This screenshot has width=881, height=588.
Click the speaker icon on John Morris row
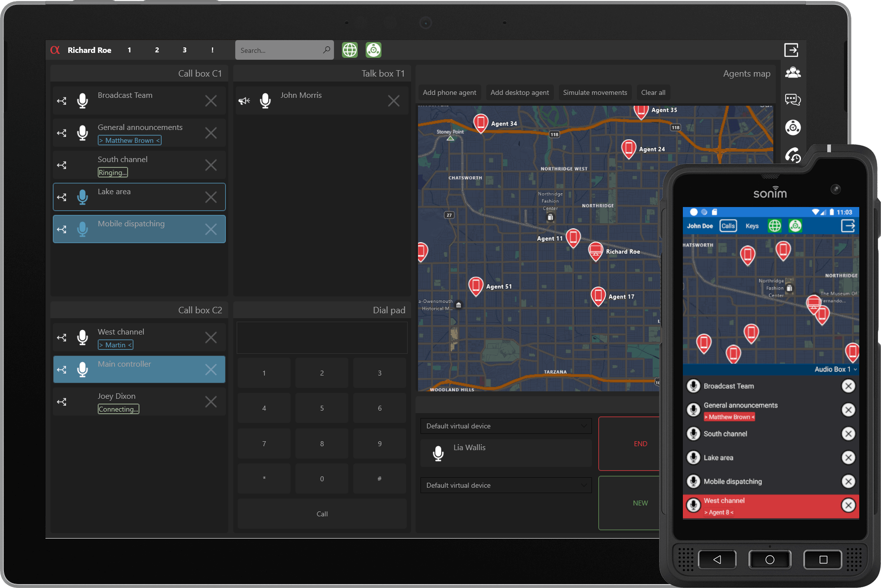pos(244,101)
